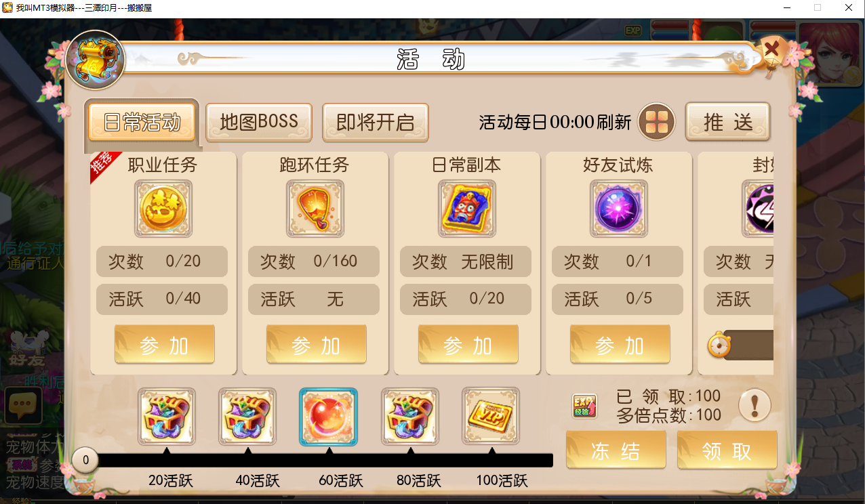Click the 日常副本 mask icon

466,209
